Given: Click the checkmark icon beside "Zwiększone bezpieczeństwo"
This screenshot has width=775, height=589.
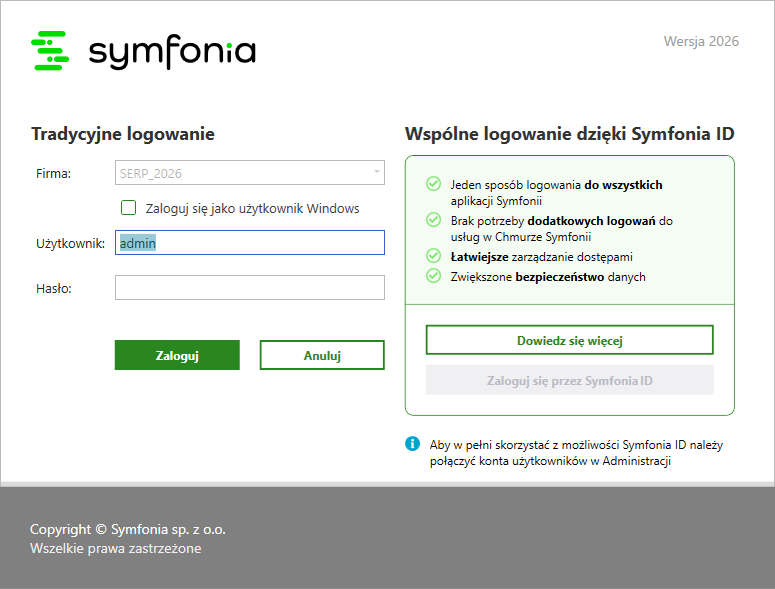Looking at the screenshot, I should click(x=433, y=275).
